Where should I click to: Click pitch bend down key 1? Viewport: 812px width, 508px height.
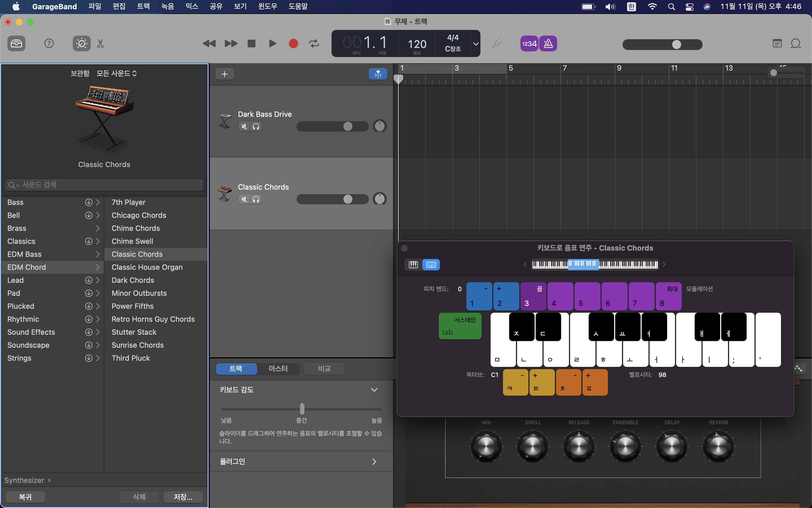[479, 296]
